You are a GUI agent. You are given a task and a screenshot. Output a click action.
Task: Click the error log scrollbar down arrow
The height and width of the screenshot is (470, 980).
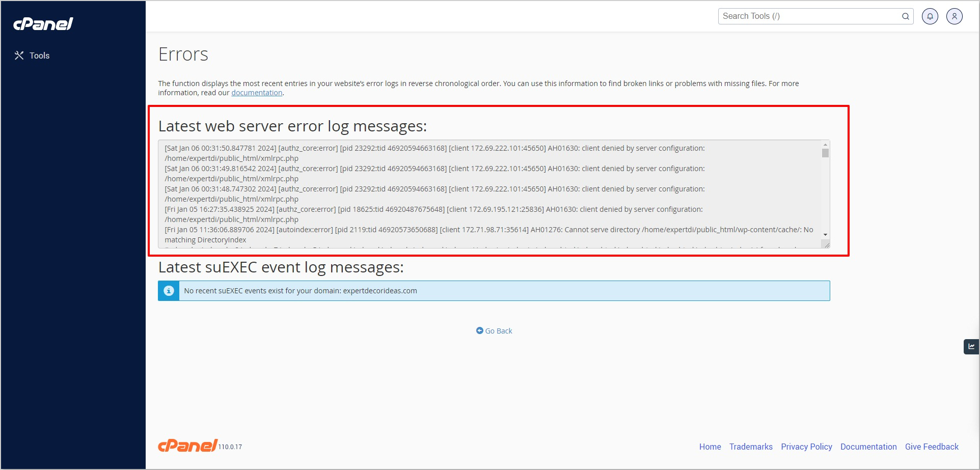[x=825, y=235]
